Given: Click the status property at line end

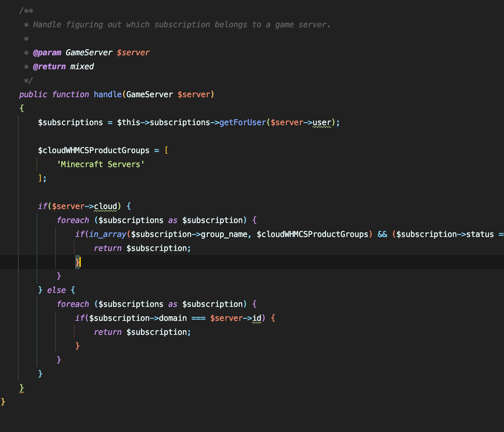Looking at the screenshot, I should click(x=480, y=234).
